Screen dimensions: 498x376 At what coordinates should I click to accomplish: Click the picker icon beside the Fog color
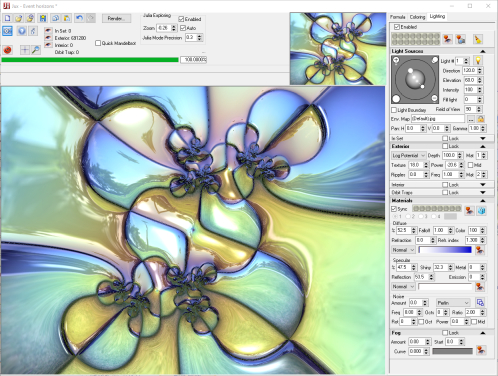(x=480, y=350)
